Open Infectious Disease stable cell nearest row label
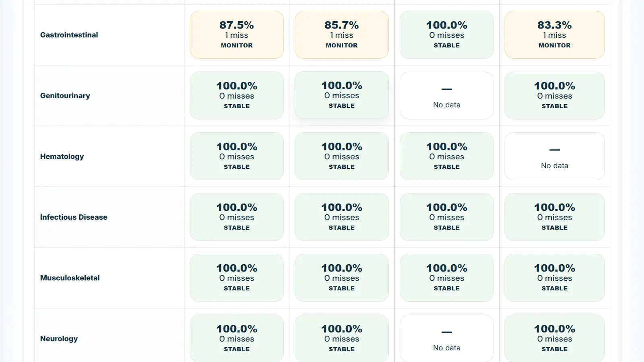 [237, 217]
